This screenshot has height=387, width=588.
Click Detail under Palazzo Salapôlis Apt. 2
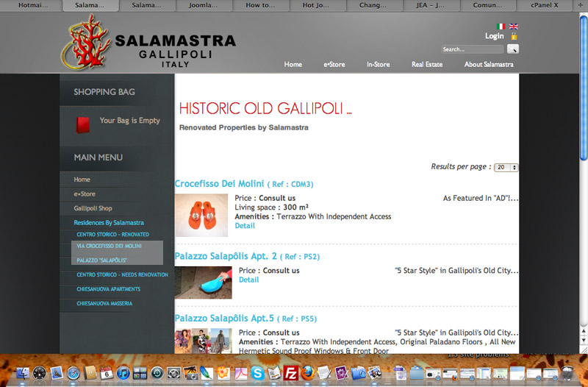(x=248, y=280)
